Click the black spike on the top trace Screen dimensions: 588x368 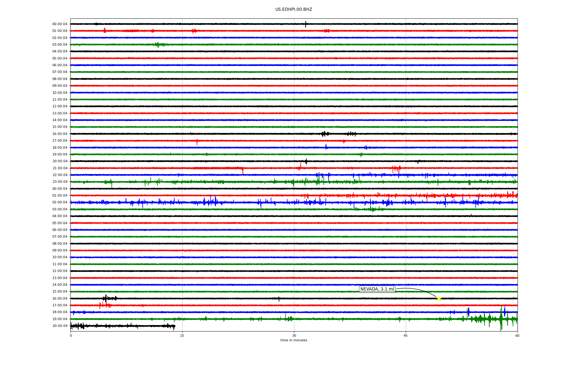click(305, 24)
